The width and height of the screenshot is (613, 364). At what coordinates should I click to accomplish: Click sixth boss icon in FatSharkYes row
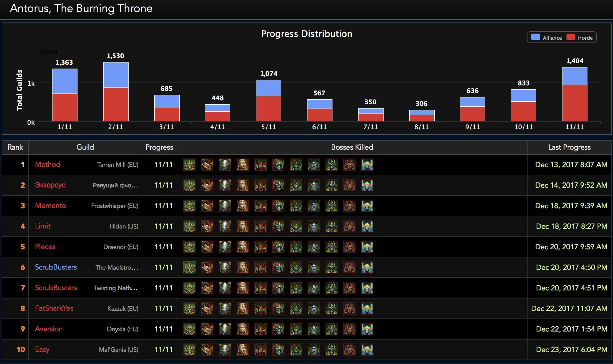278,308
